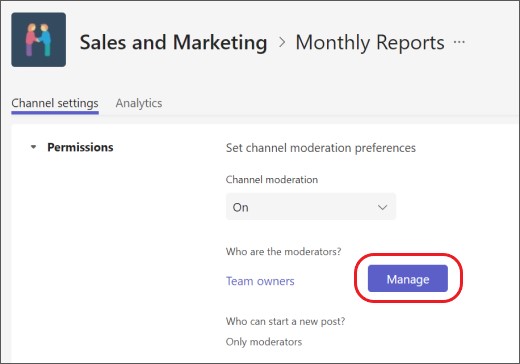Open the more options ellipsis beside Monthly Reports
The height and width of the screenshot is (364, 520).
[x=459, y=42]
